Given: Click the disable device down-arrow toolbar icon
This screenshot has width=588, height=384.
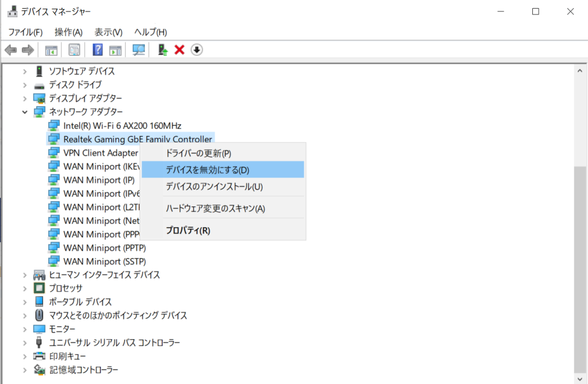Looking at the screenshot, I should (196, 50).
